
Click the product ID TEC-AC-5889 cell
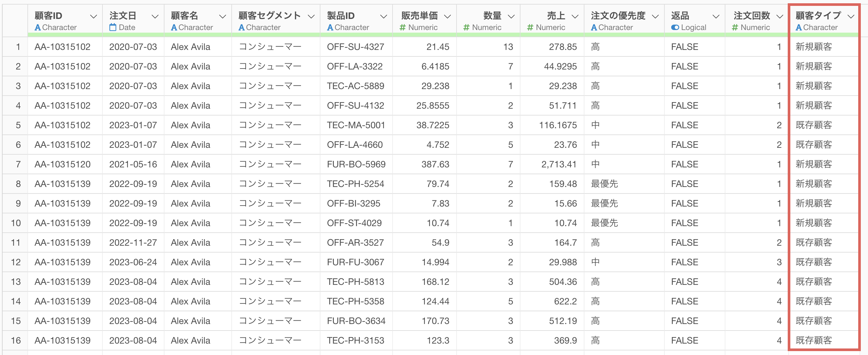pyautogui.click(x=355, y=86)
